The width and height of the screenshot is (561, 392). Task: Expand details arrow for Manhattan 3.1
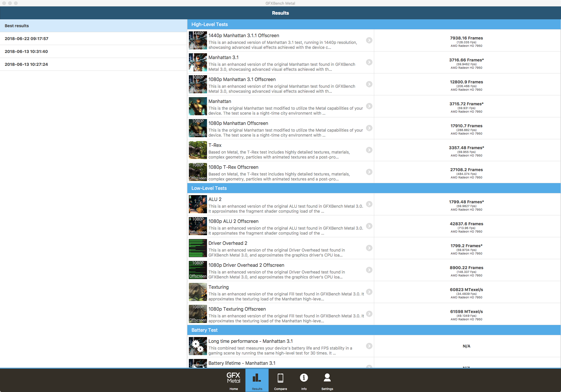pyautogui.click(x=369, y=62)
